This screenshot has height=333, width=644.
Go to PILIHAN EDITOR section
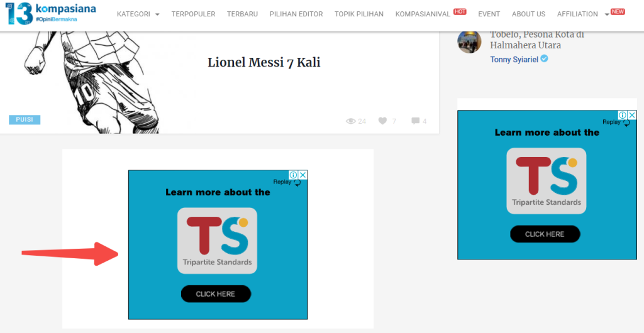point(296,14)
